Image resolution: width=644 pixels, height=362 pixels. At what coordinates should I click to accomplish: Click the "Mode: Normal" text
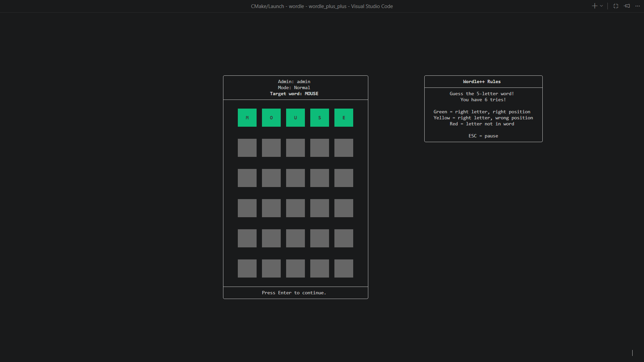pyautogui.click(x=294, y=88)
